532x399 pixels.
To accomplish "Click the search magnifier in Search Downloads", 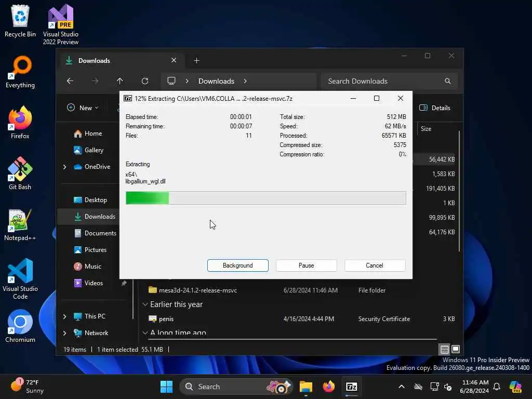I will coord(448,81).
